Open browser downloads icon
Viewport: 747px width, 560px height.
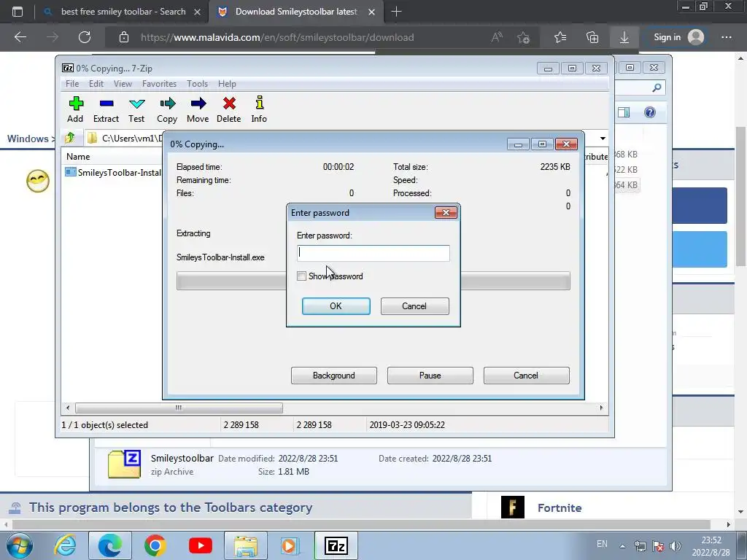click(x=624, y=37)
